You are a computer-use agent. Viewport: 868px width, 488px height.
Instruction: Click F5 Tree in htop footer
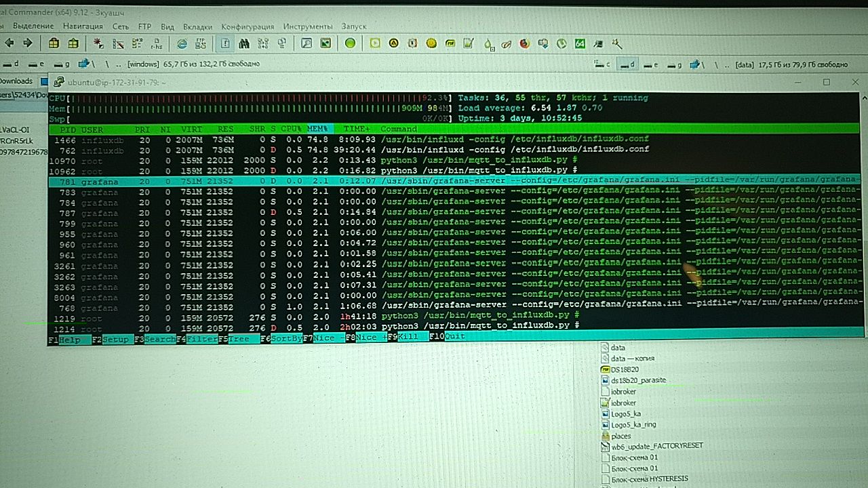240,338
